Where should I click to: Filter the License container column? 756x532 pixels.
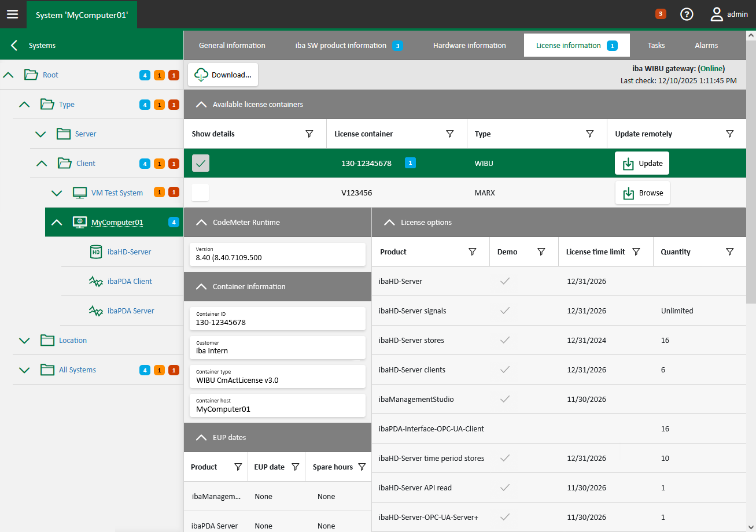(450, 134)
